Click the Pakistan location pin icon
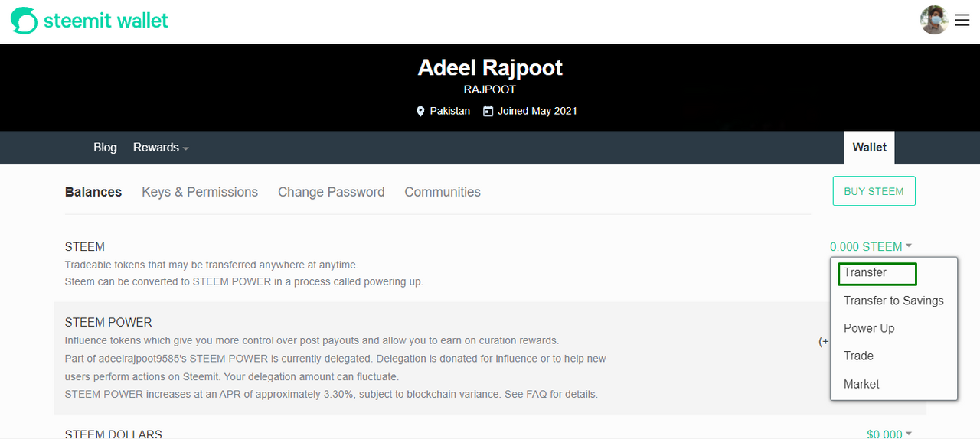The width and height of the screenshot is (980, 439). pos(420,112)
